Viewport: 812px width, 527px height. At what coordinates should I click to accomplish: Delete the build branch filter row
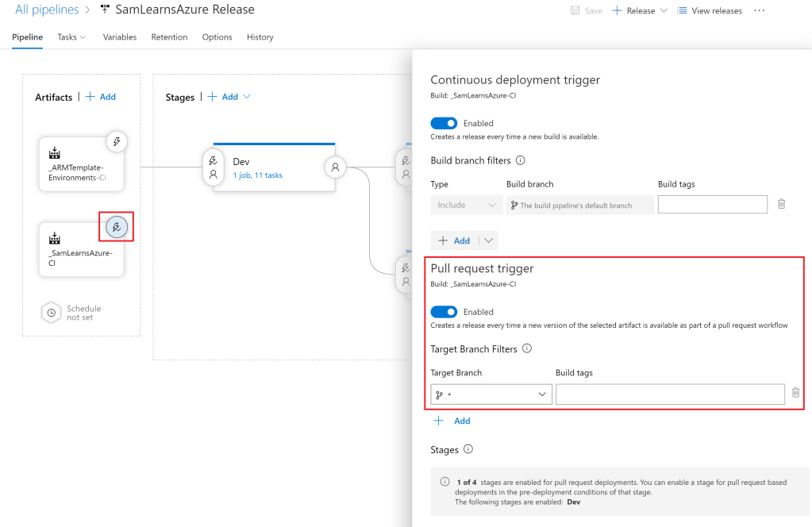coord(781,204)
